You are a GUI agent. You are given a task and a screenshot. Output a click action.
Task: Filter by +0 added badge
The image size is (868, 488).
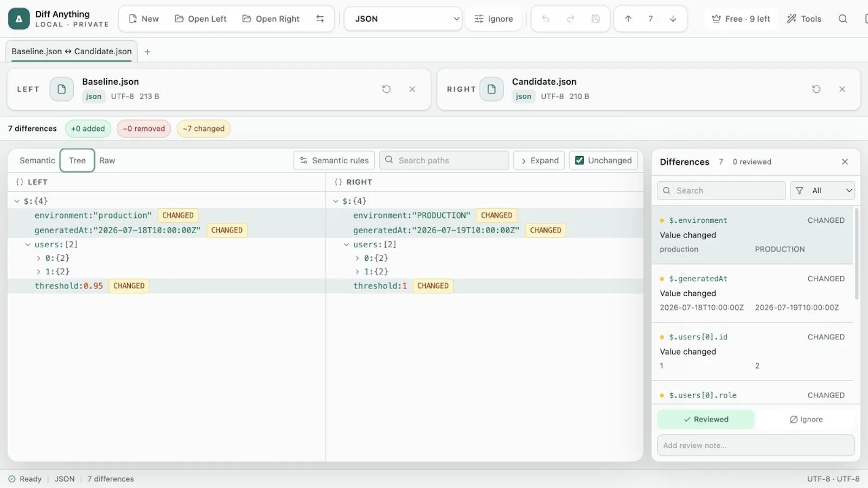tap(88, 129)
